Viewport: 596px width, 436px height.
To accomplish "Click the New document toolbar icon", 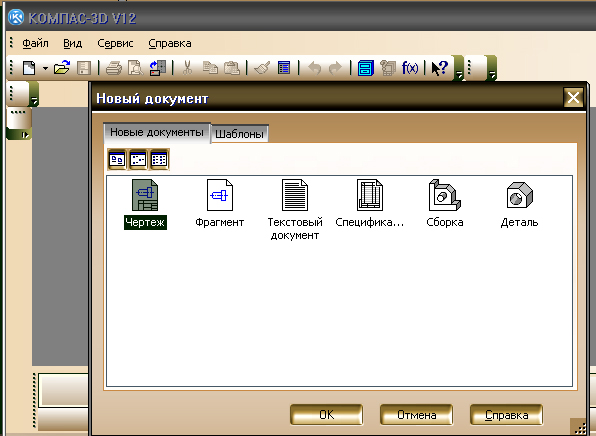I will (x=29, y=68).
